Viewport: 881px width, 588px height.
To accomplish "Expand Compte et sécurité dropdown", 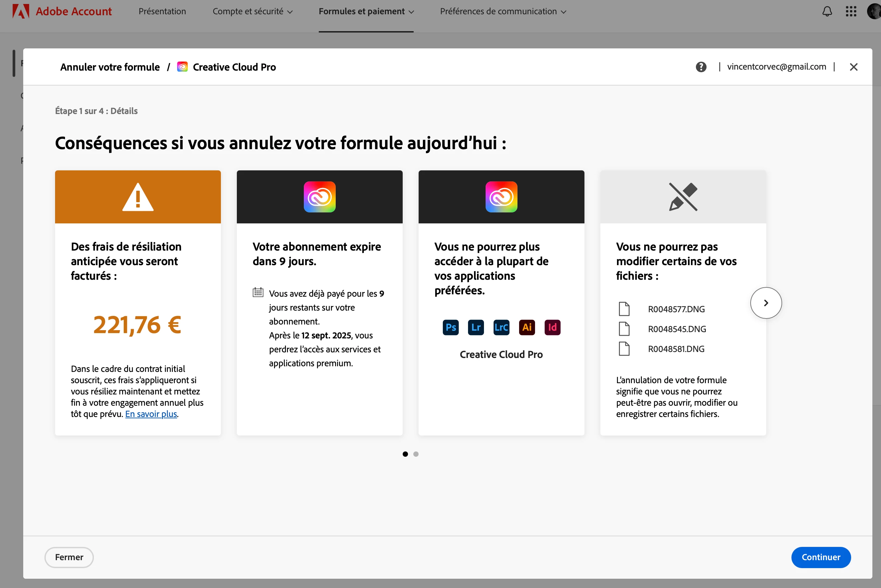I will point(252,11).
